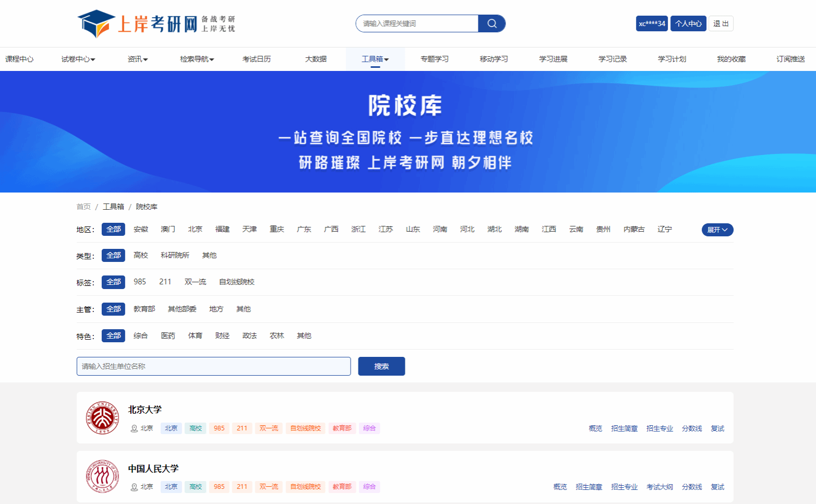Open 学习计划 in the navigation bar
Screen dimensions: 816x504
click(671, 59)
